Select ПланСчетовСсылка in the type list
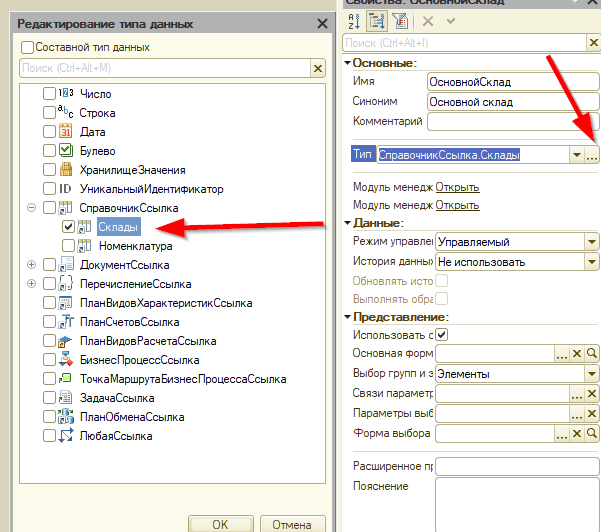601x532 pixels. click(129, 322)
